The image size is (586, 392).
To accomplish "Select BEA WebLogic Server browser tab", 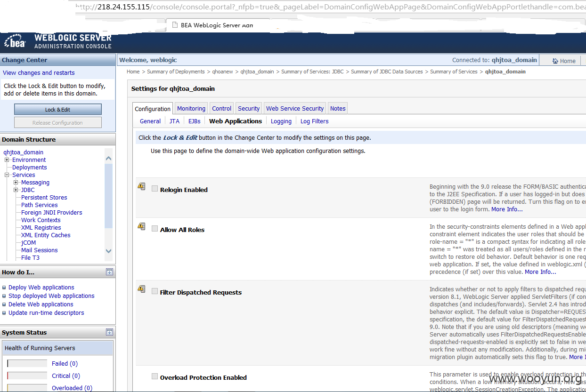I will [217, 25].
